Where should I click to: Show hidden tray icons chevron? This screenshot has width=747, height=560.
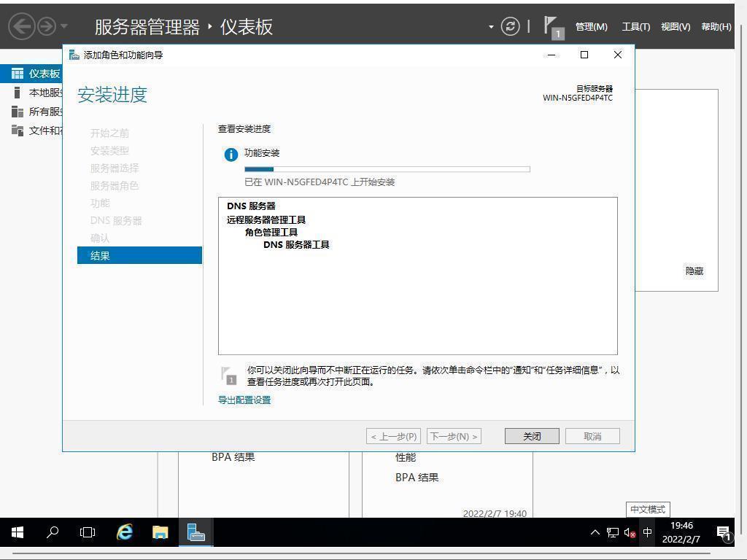(595, 532)
